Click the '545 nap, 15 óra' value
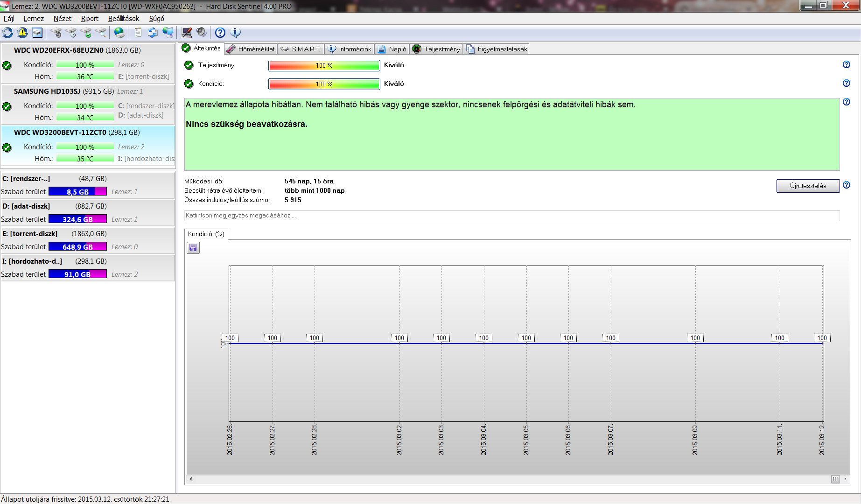Image resolution: width=861 pixels, height=504 pixels. point(309,181)
